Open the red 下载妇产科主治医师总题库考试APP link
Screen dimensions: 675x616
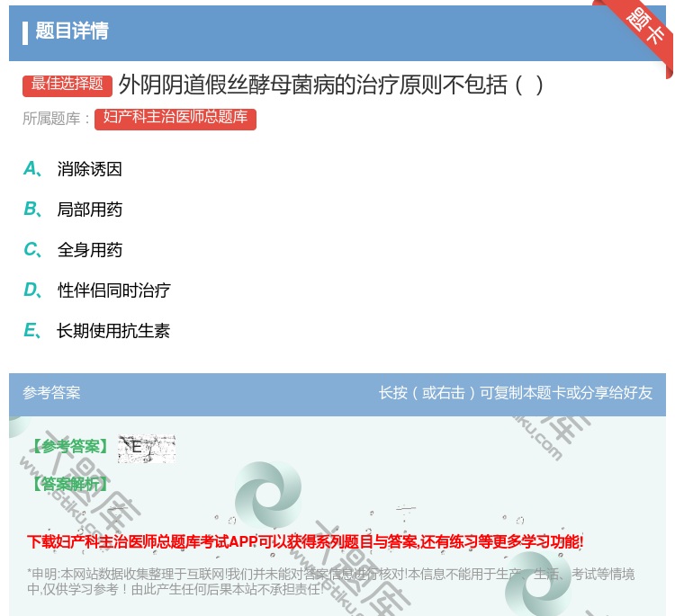coord(305,541)
